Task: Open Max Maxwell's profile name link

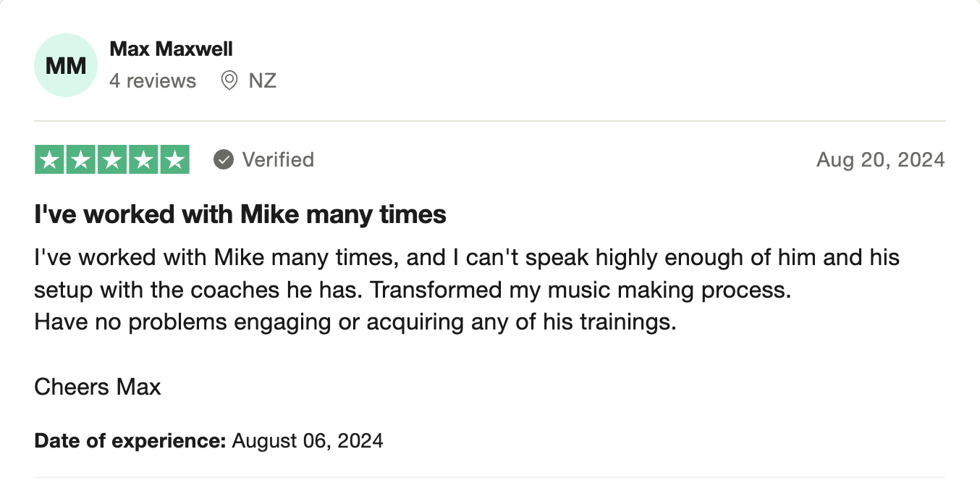Action: pyautogui.click(x=171, y=49)
